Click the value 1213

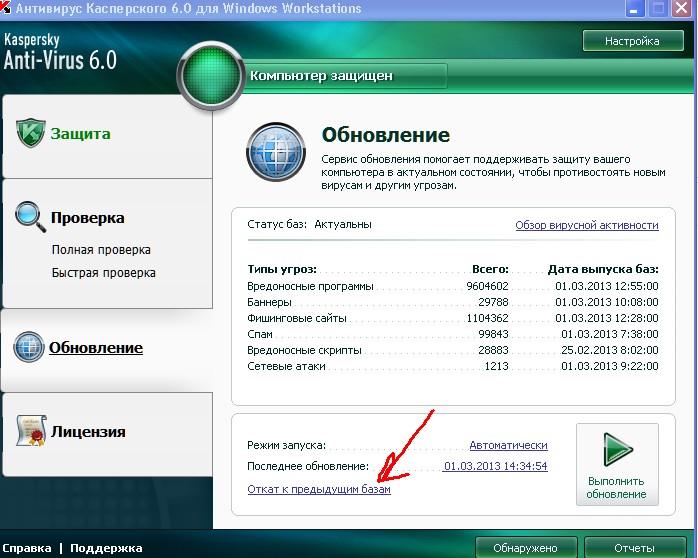click(x=496, y=366)
